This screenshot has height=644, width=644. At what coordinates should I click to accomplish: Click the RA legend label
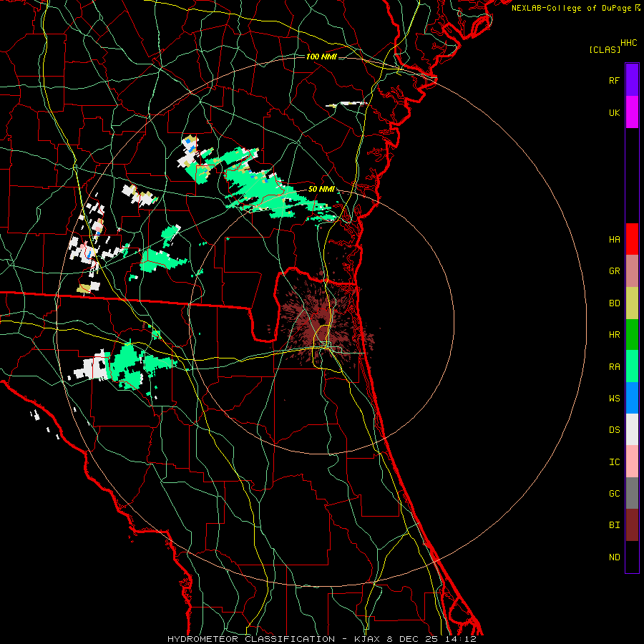click(x=614, y=367)
